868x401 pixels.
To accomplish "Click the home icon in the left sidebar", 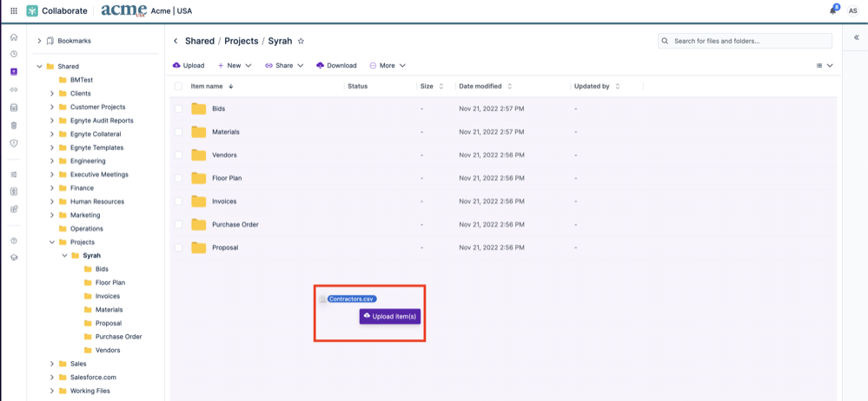I will pos(13,37).
